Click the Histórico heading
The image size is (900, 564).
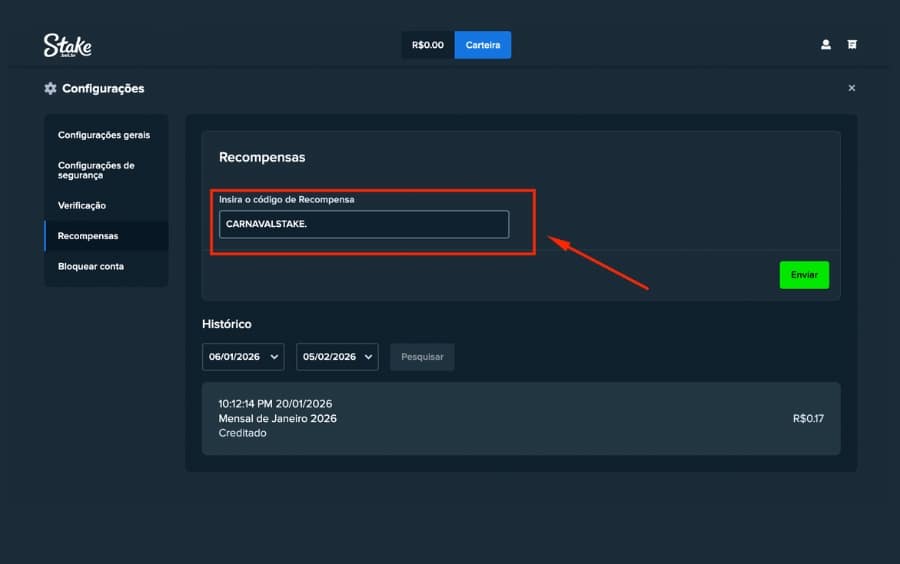pyautogui.click(x=227, y=324)
